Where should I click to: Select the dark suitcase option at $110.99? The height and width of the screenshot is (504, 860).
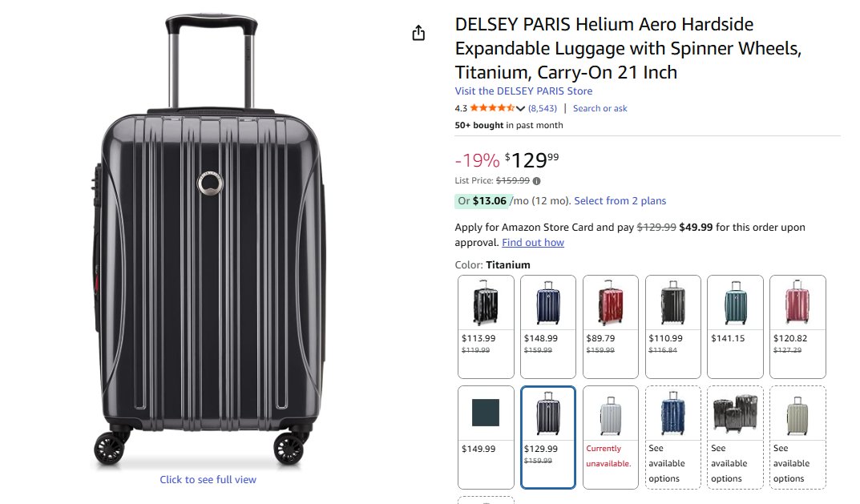pyautogui.click(x=673, y=327)
